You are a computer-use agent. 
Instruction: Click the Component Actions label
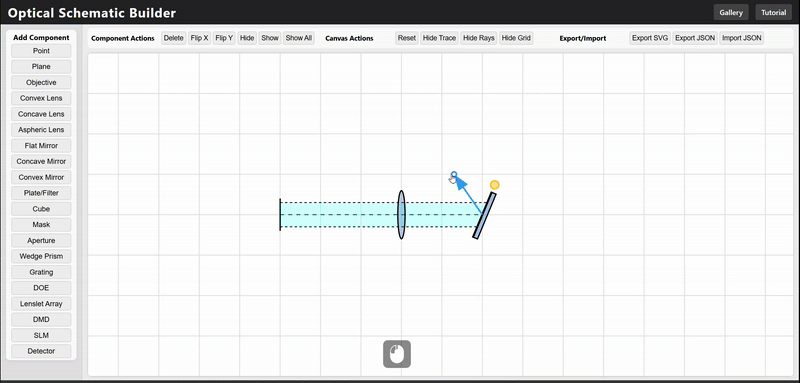123,38
